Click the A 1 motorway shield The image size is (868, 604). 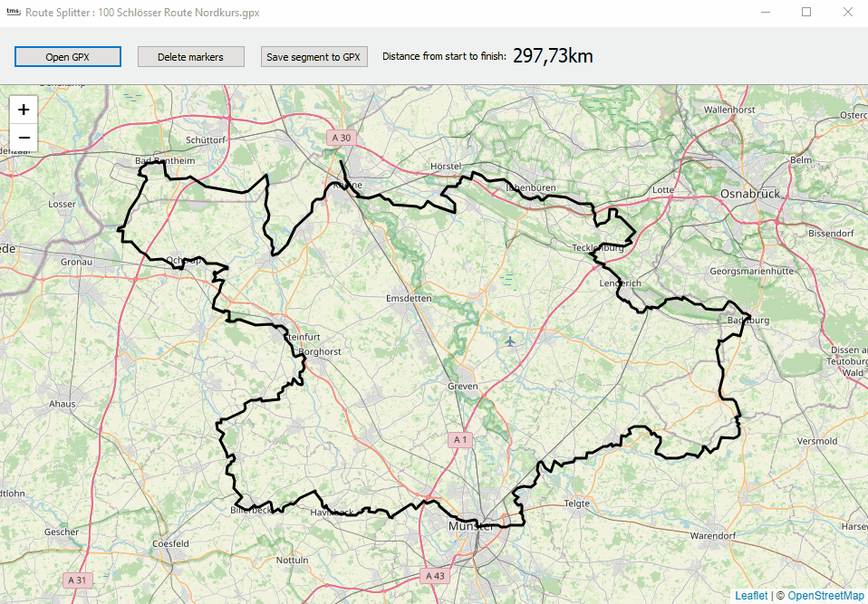(460, 440)
